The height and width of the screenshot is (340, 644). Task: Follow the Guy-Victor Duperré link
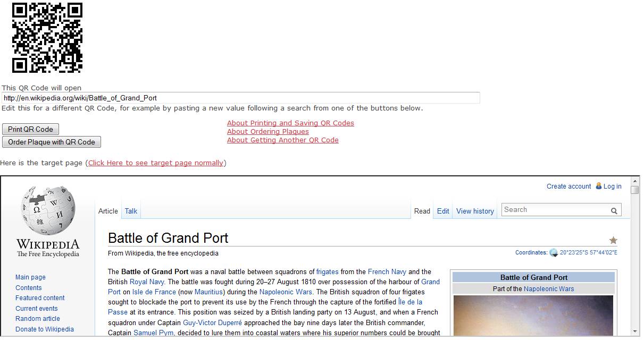212,322
